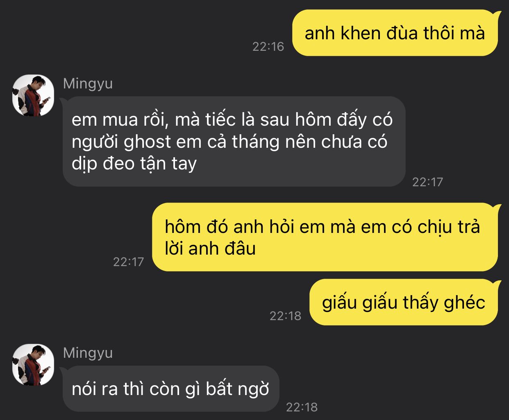509x420 pixels.
Task: Open sender name Mingyu above 'nói ra thì' message
Action: 88,353
